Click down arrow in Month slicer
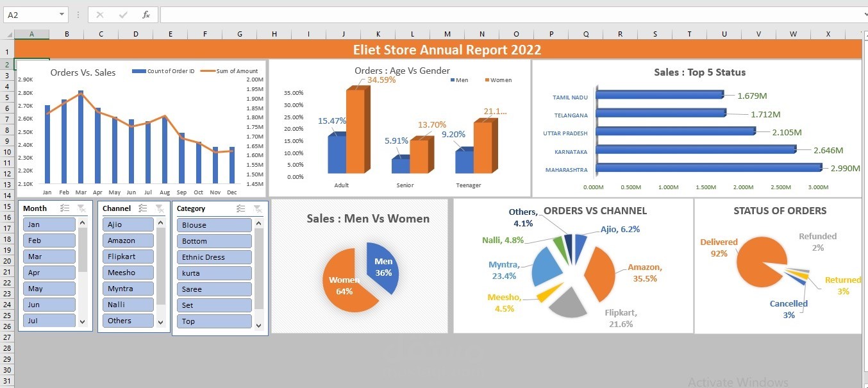The height and width of the screenshot is (388, 868). pos(82,321)
